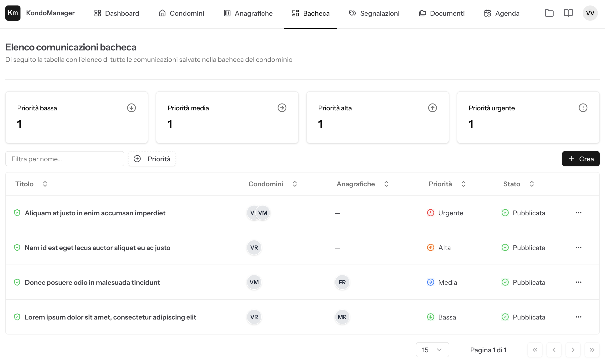Open the rows-per-page 15 dropdown
The height and width of the screenshot is (364, 605).
[432, 350]
